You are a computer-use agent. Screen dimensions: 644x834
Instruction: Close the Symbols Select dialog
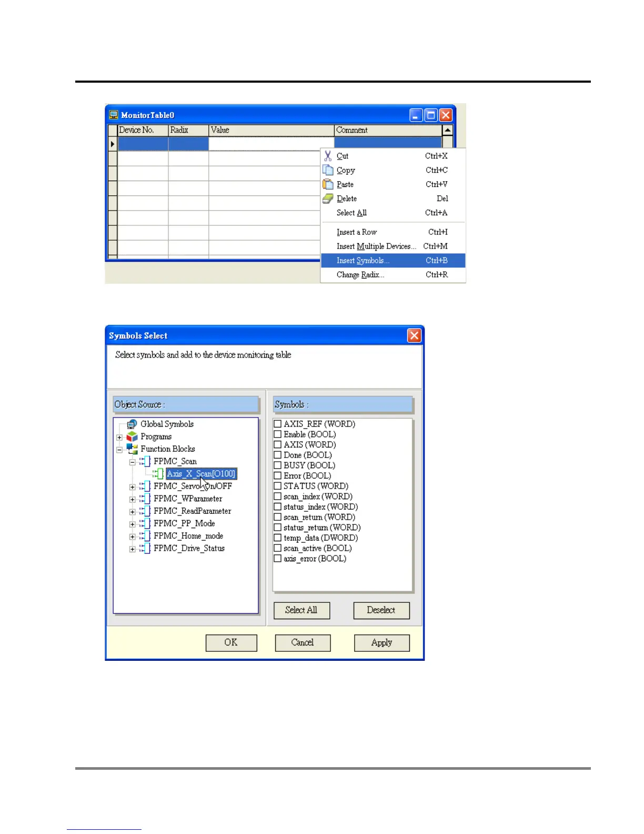[415, 335]
